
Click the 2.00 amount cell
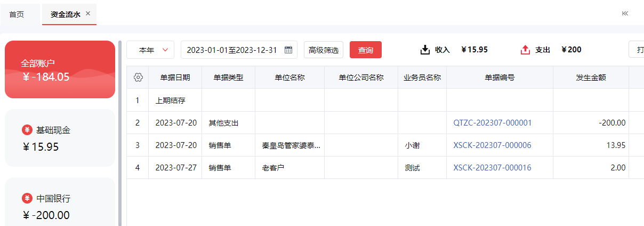coord(591,167)
